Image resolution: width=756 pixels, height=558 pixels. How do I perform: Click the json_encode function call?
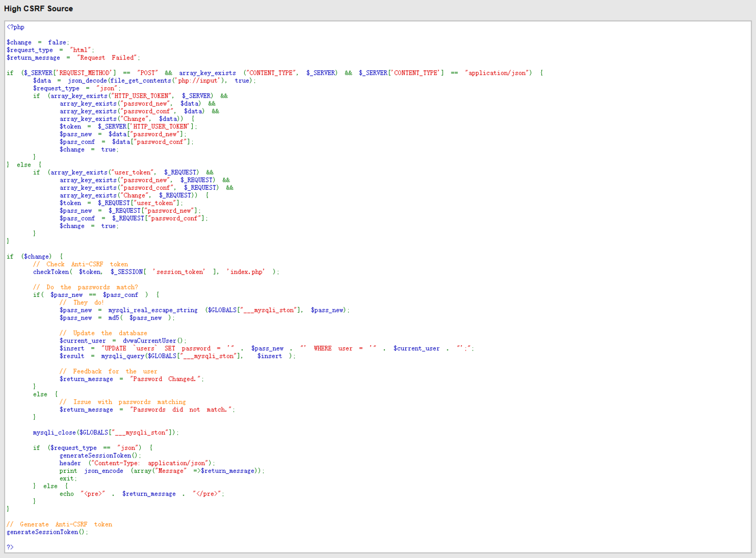(103, 471)
